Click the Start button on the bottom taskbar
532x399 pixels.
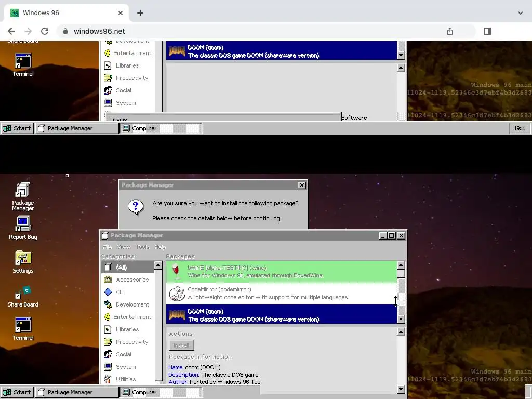point(17,392)
